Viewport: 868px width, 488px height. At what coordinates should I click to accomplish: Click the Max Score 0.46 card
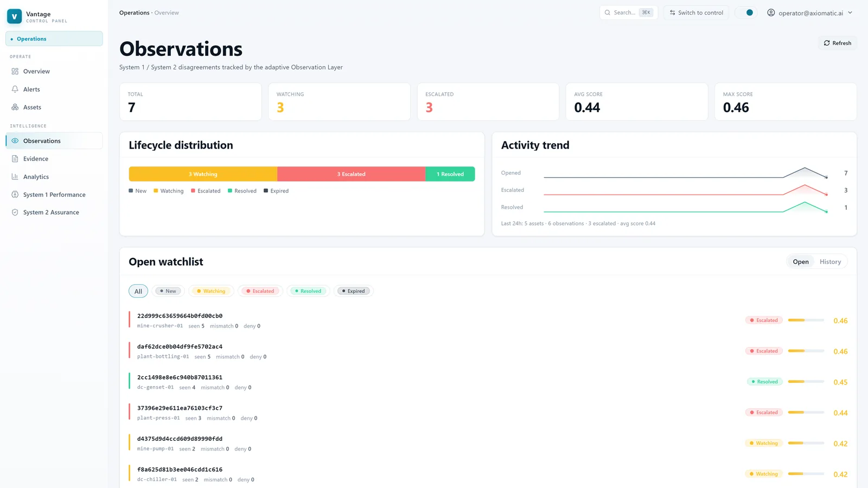[x=786, y=101]
